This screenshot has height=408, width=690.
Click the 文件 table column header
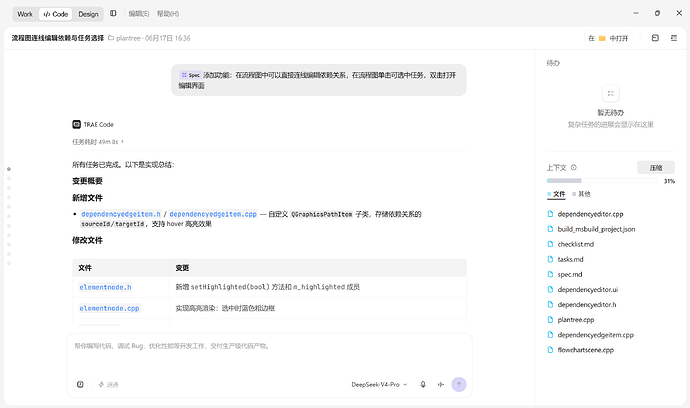coord(85,268)
